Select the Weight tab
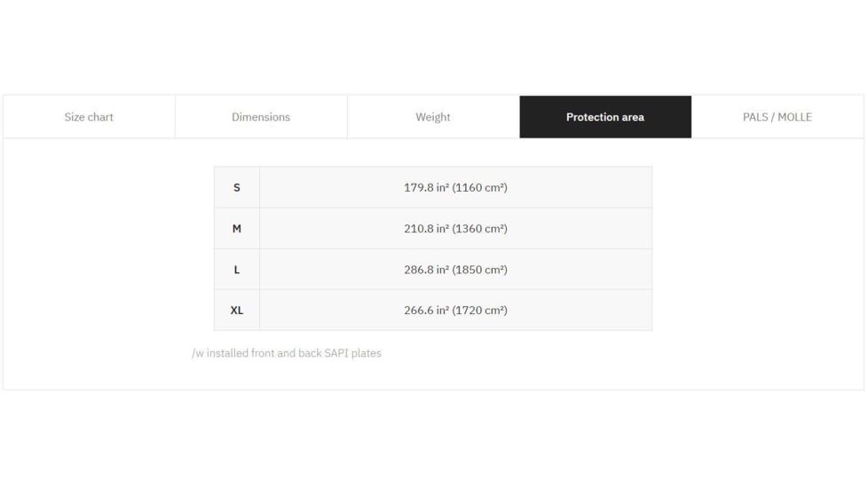This screenshot has width=868, height=488. pyautogui.click(x=433, y=117)
